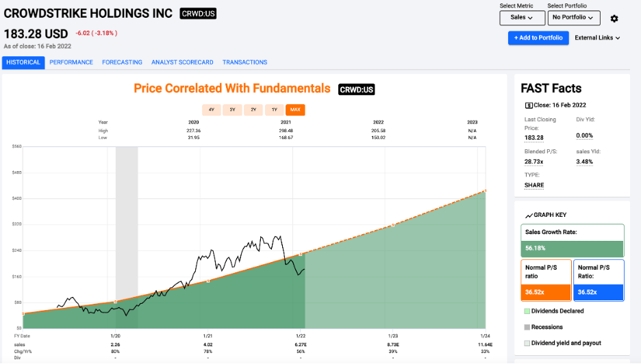The height and width of the screenshot is (364, 641).
Task: Click the Blended P/S value 28.73x
Action: pyautogui.click(x=534, y=161)
